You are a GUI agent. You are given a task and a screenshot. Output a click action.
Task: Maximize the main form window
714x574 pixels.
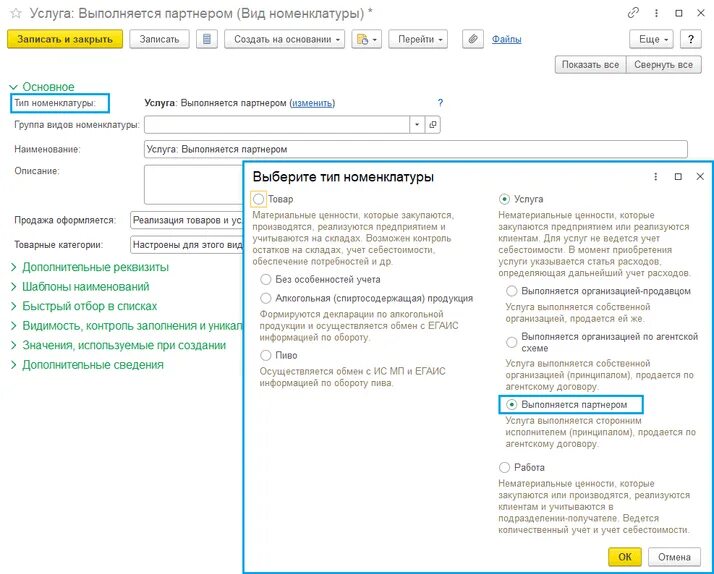coord(678,13)
